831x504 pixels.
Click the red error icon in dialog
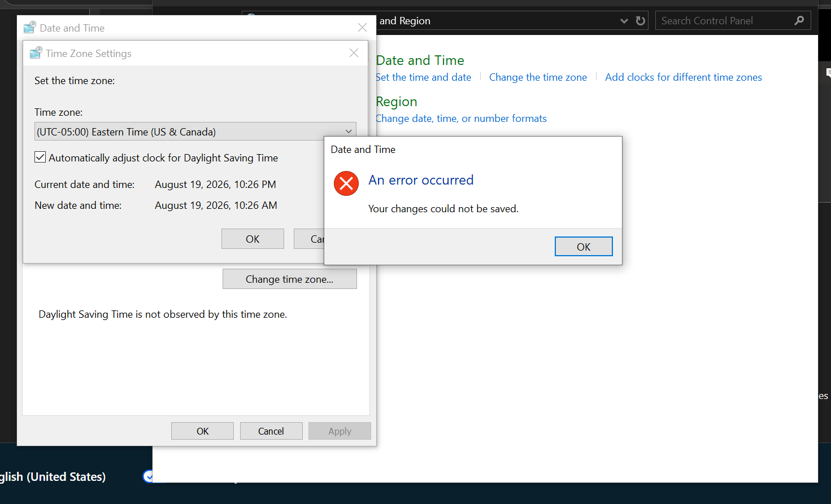(x=346, y=183)
